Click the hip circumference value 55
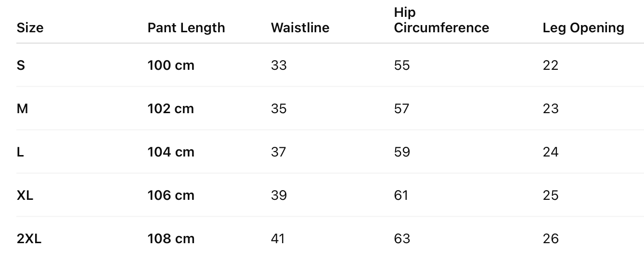This screenshot has width=644, height=261. tap(402, 65)
